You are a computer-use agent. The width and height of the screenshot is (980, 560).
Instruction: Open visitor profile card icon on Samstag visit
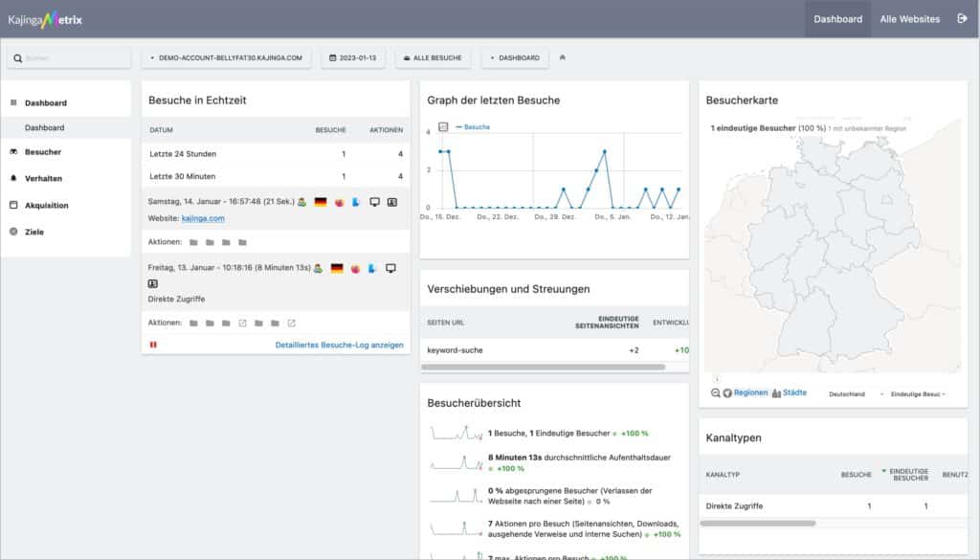click(391, 202)
